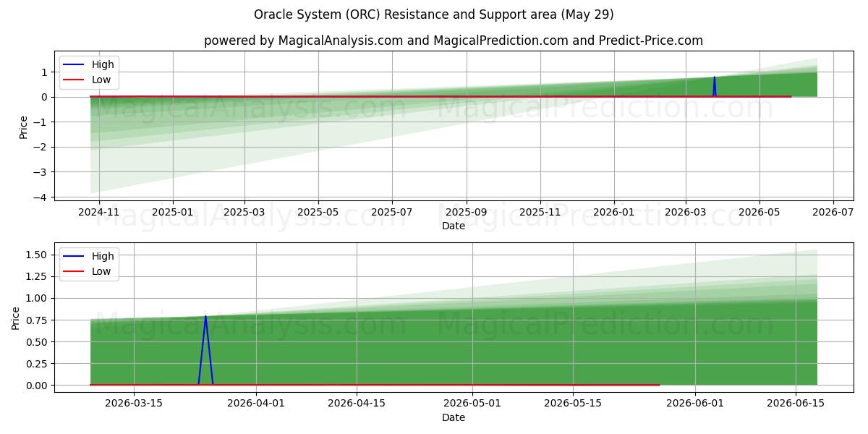Click the '2024-11' x-axis label in the top chart

tap(99, 213)
